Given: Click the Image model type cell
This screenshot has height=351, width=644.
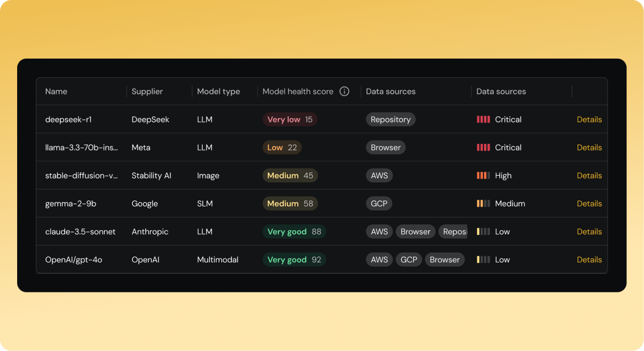Looking at the screenshot, I should point(208,176).
